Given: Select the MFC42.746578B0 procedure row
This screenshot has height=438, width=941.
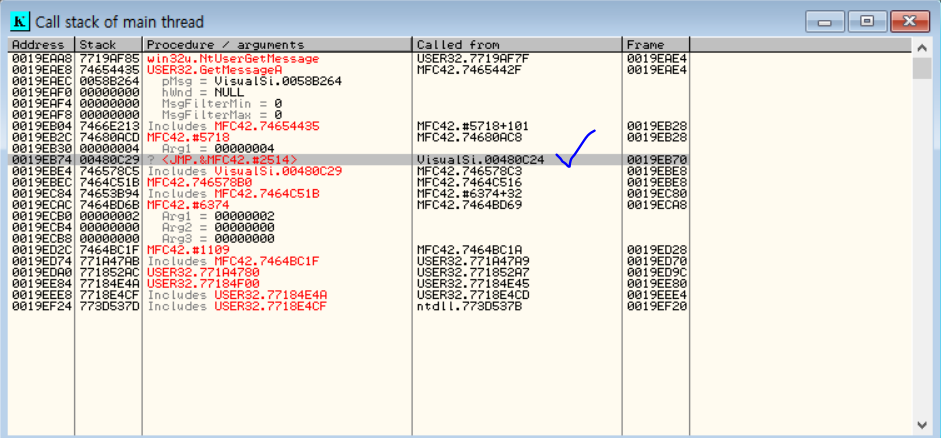Looking at the screenshot, I should point(460,182).
